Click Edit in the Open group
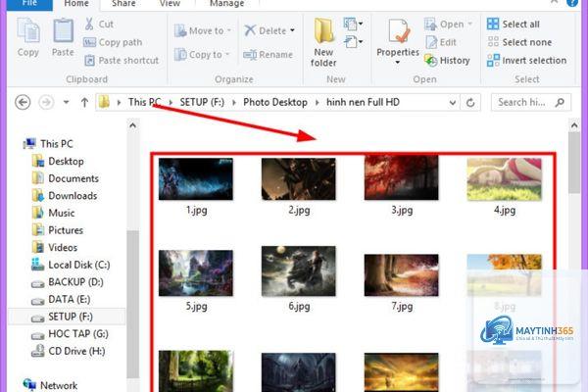The height and width of the screenshot is (392, 588). [x=441, y=42]
